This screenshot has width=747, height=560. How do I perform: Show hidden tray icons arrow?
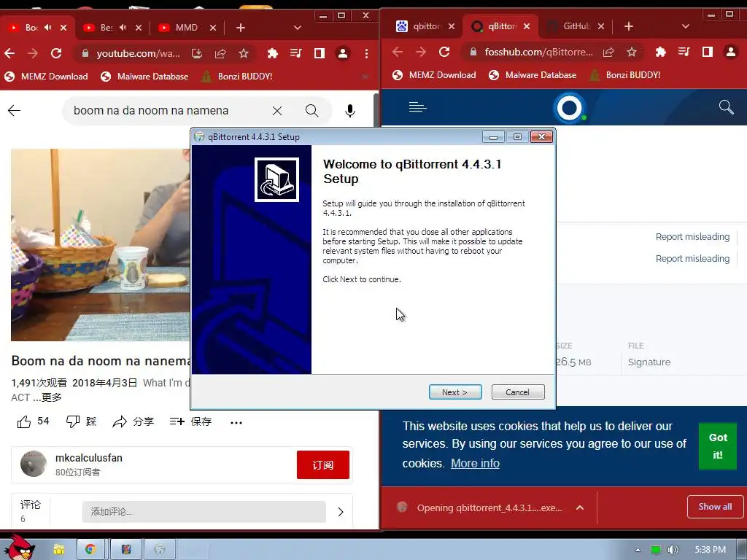638,550
